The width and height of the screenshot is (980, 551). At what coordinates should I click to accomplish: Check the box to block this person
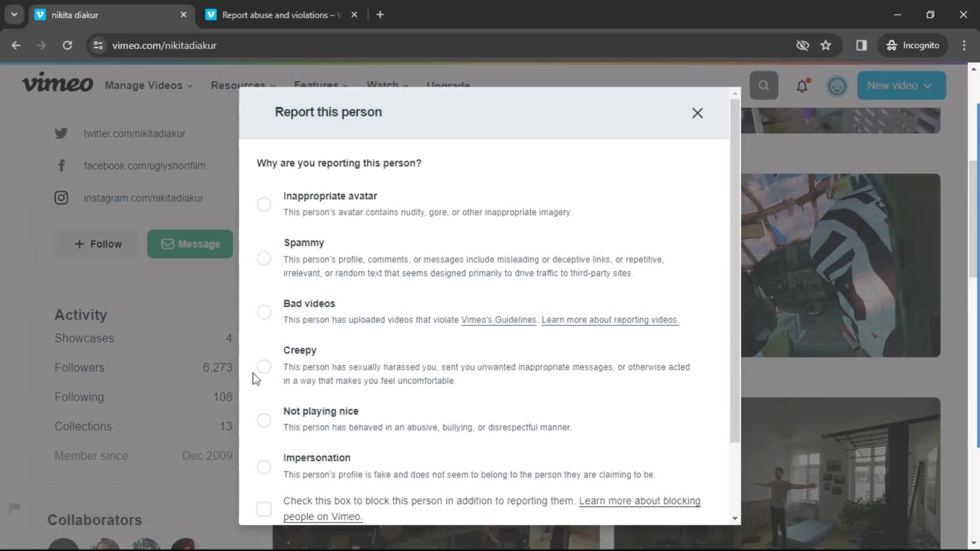(264, 509)
